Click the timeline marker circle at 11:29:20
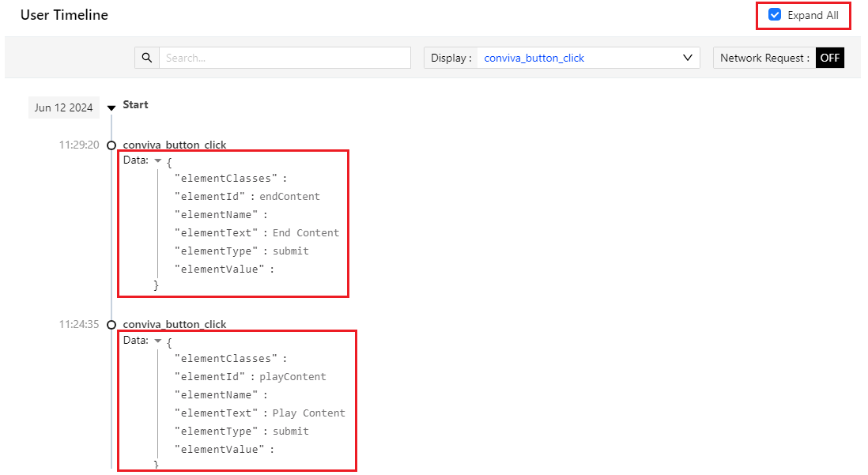Image resolution: width=868 pixels, height=475 pixels. pos(111,145)
